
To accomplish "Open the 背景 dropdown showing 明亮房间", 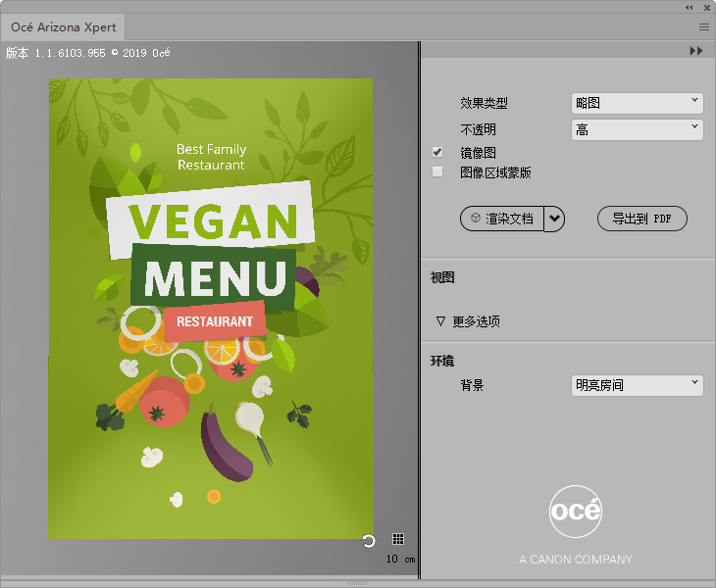I will 637,385.
